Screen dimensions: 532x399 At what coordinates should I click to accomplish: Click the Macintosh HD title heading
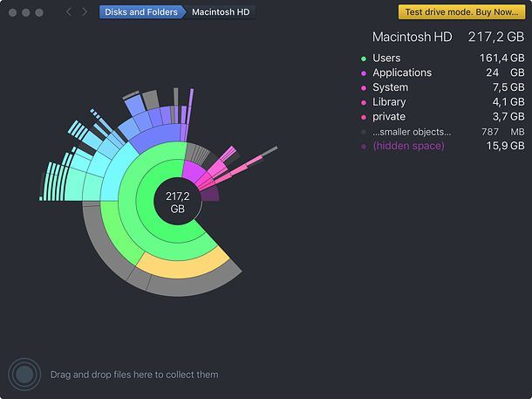tap(413, 37)
